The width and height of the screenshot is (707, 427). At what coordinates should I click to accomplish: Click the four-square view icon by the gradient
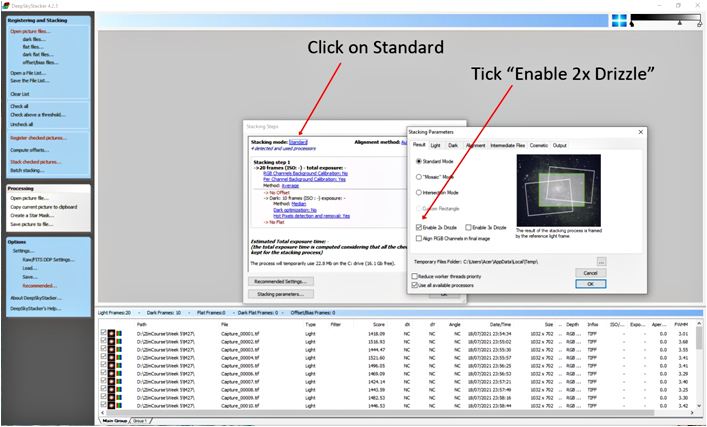click(x=619, y=20)
